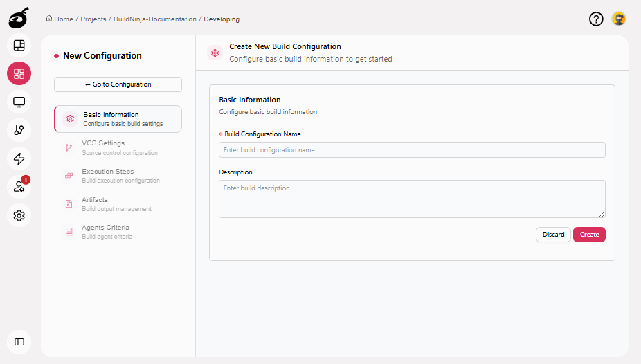641x364 pixels.
Task: Open the branch VCS icon in sidebar
Action: pos(19,130)
